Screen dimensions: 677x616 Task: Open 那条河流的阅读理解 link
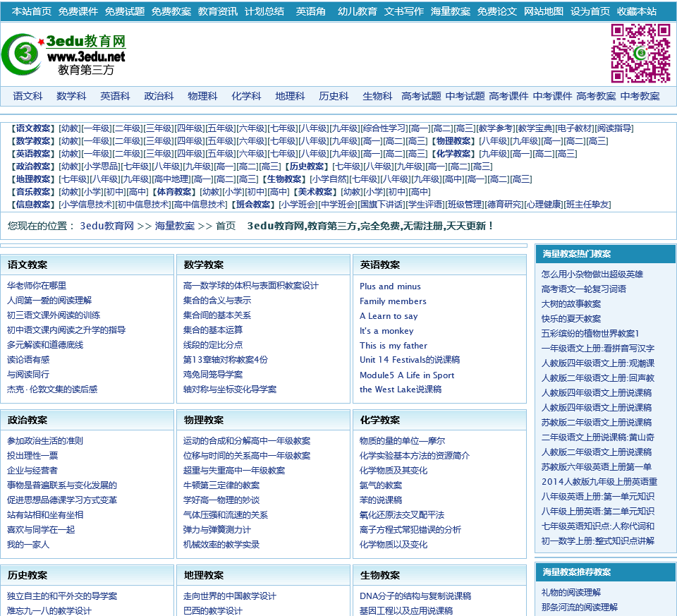pos(580,608)
